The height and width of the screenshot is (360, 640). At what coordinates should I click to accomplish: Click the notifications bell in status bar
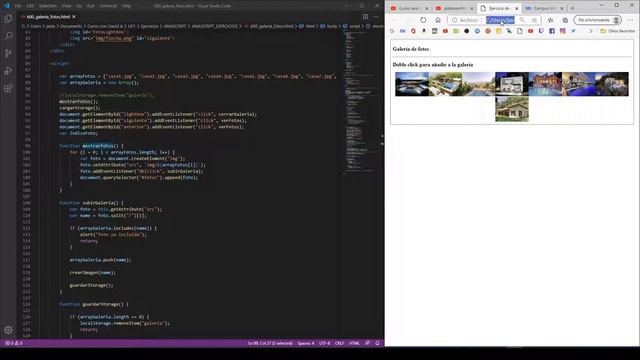(377, 343)
